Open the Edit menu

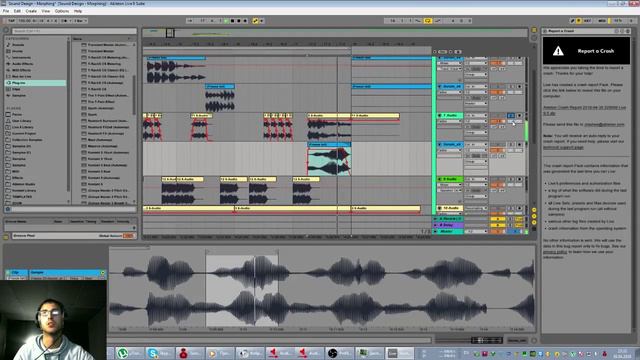pos(17,11)
